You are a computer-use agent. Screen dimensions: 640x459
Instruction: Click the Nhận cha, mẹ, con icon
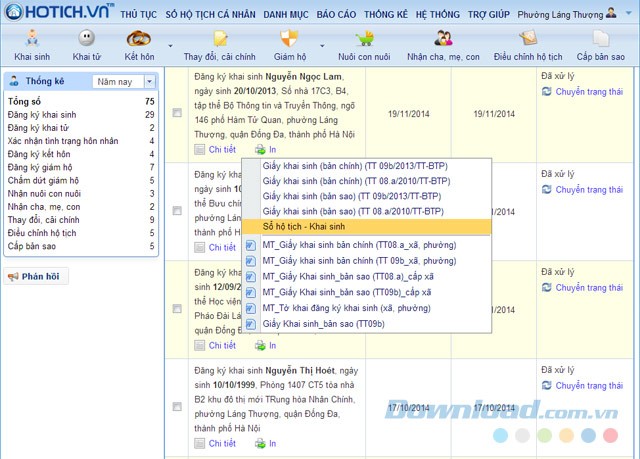(x=442, y=41)
